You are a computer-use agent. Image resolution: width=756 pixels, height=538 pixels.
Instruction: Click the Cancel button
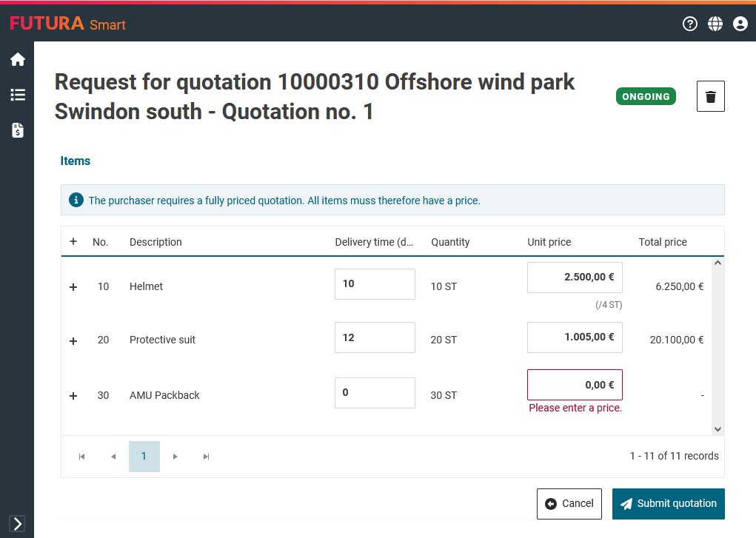point(569,504)
